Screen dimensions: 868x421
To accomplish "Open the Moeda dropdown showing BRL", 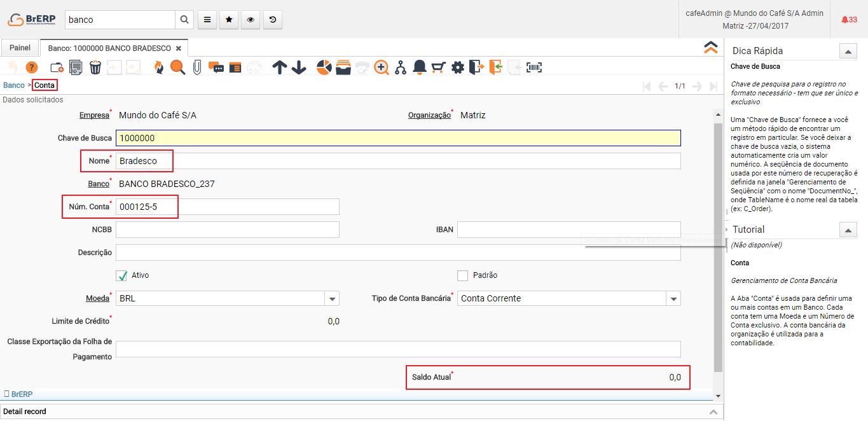I will [332, 298].
